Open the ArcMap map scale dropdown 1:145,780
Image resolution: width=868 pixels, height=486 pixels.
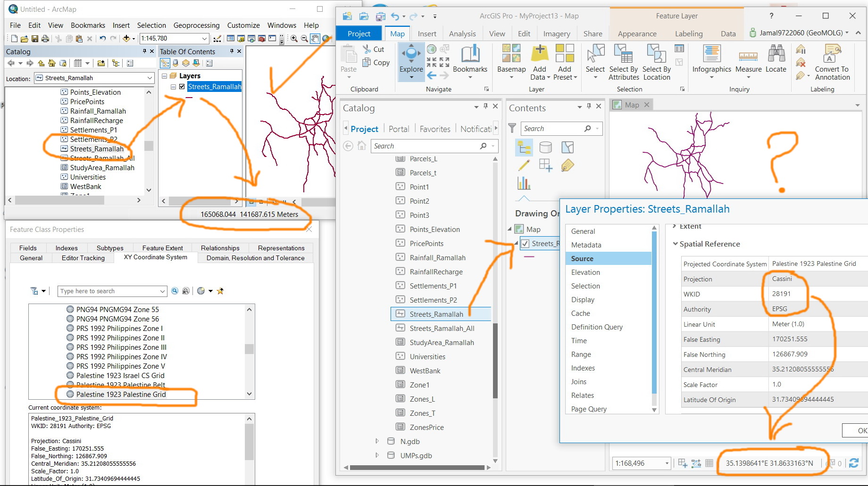(x=204, y=39)
